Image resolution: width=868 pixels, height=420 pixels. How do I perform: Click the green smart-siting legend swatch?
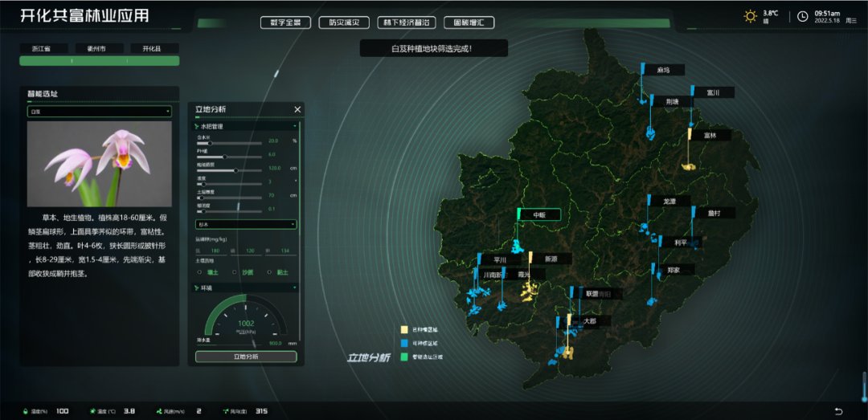pyautogui.click(x=404, y=357)
